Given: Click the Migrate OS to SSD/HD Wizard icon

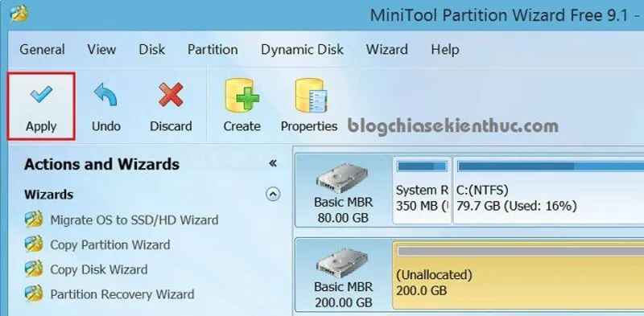Looking at the screenshot, I should click(x=34, y=220).
